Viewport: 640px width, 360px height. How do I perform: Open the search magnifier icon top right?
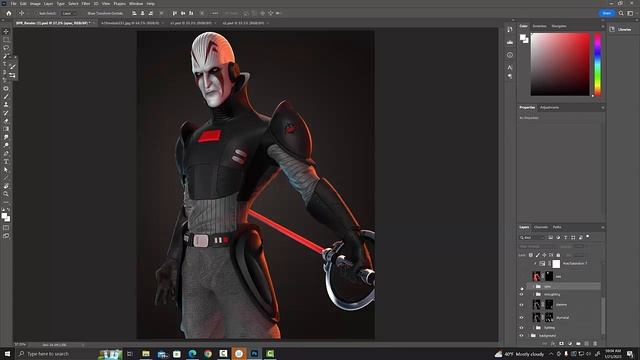(621, 13)
